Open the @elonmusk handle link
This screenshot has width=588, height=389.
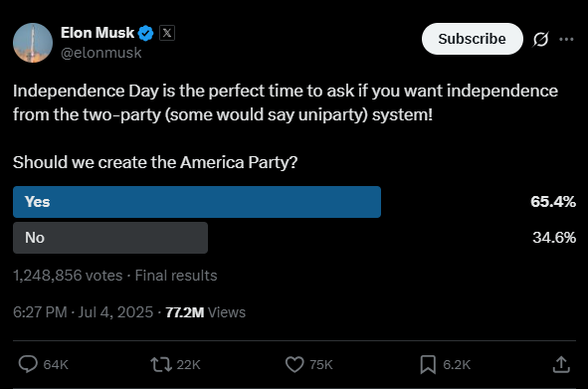[101, 53]
